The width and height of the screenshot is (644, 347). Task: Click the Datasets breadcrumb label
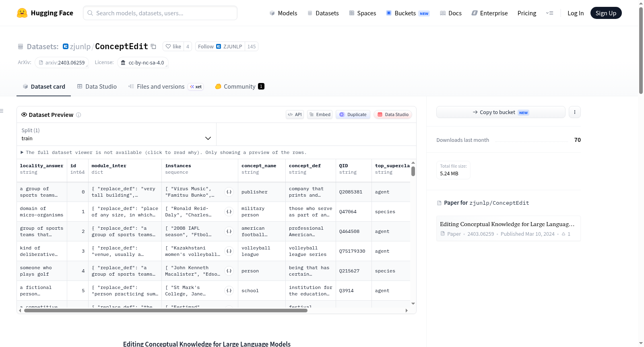coord(43,46)
